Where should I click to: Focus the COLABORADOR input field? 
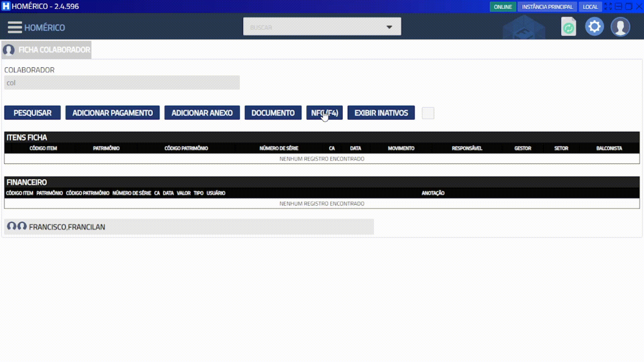click(x=122, y=83)
